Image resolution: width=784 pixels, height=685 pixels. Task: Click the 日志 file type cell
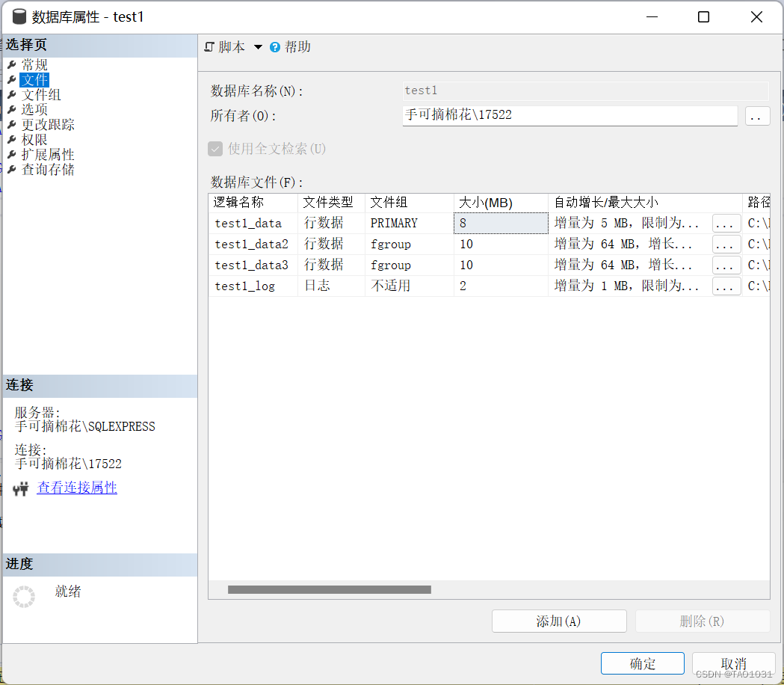pos(332,286)
